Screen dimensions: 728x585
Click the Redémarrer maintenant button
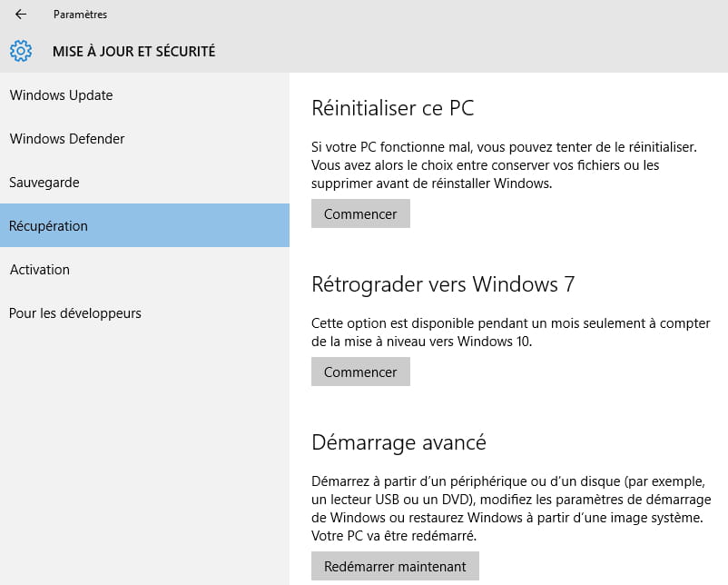395,567
